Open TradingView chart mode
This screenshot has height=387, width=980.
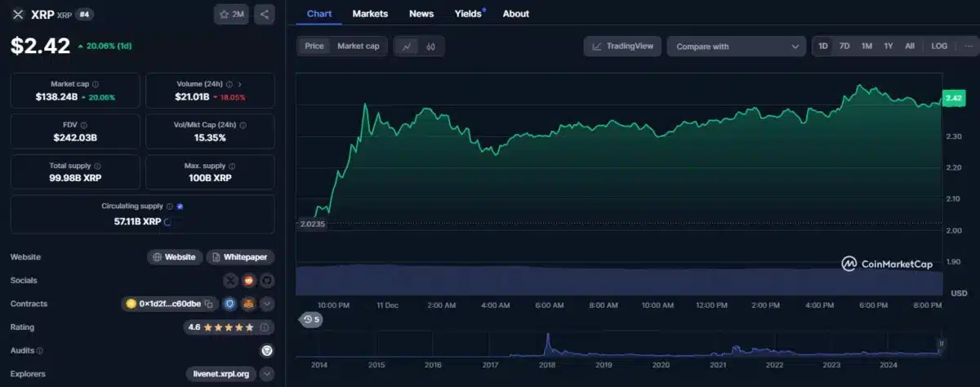point(622,47)
